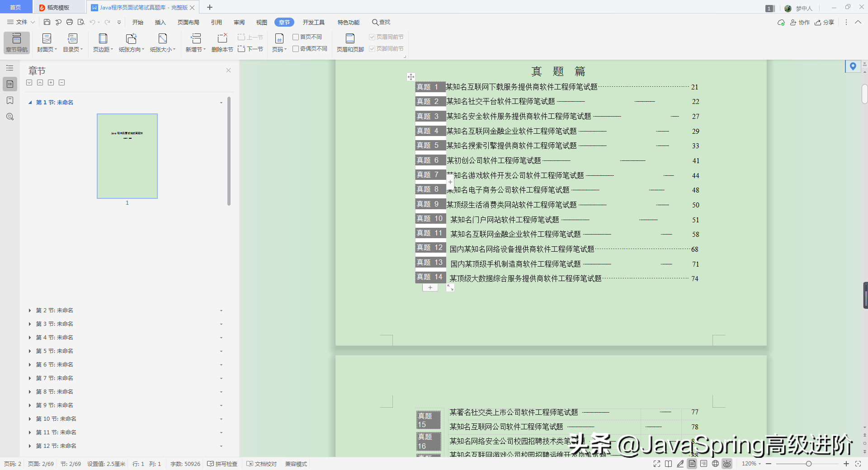Image resolution: width=868 pixels, height=470 pixels.
Task: Click zoom out minus button
Action: point(769,464)
